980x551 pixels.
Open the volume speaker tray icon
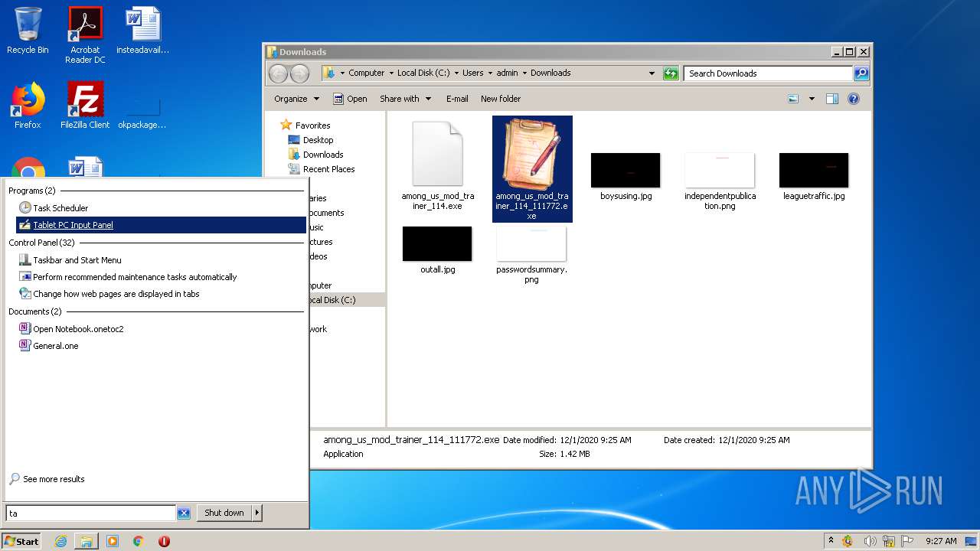870,541
